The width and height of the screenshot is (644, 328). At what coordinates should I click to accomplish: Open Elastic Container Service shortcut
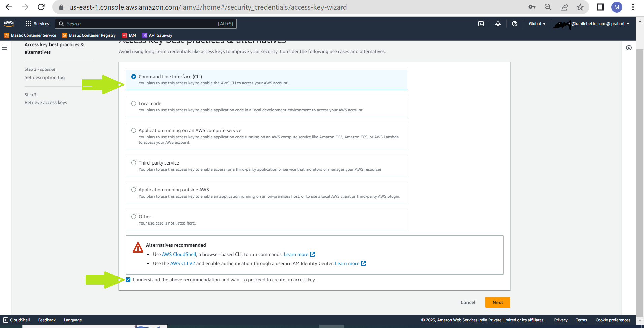tap(30, 35)
